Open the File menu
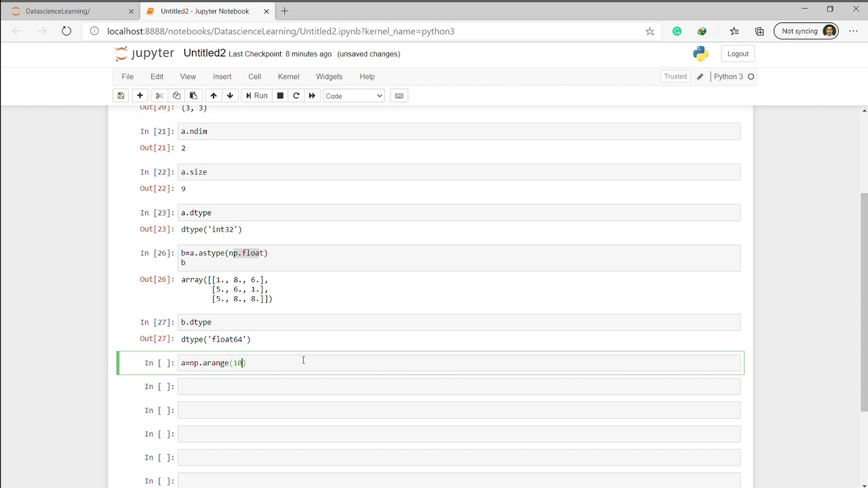Image resolution: width=868 pixels, height=488 pixels. 127,77
